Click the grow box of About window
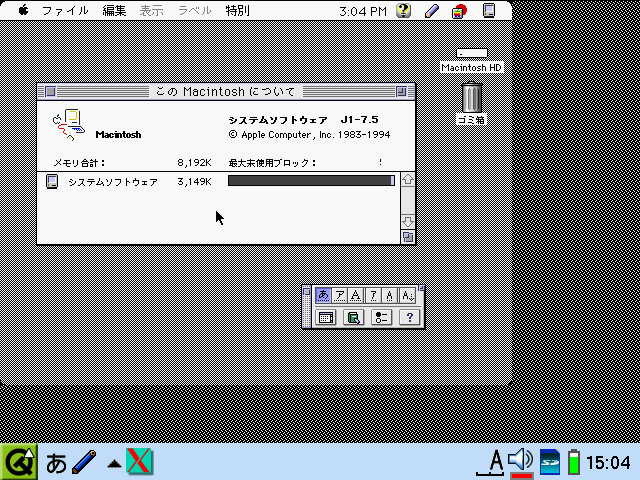The image size is (640, 480). 408,237
